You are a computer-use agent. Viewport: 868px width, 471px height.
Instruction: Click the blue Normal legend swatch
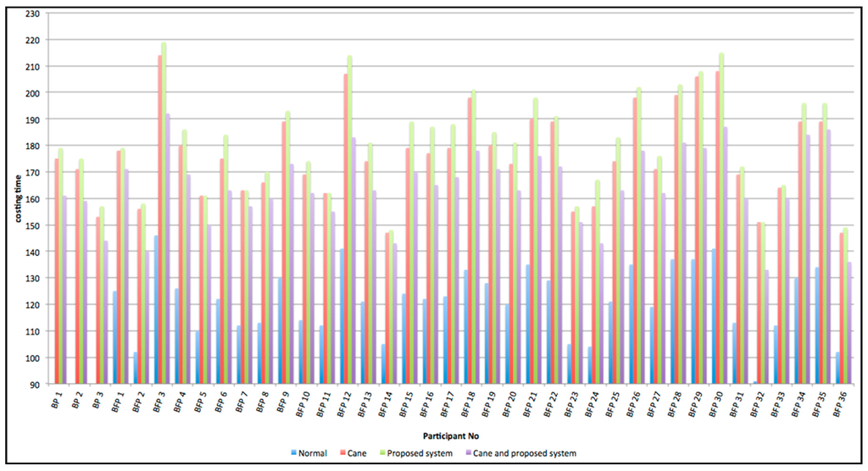[x=294, y=452]
